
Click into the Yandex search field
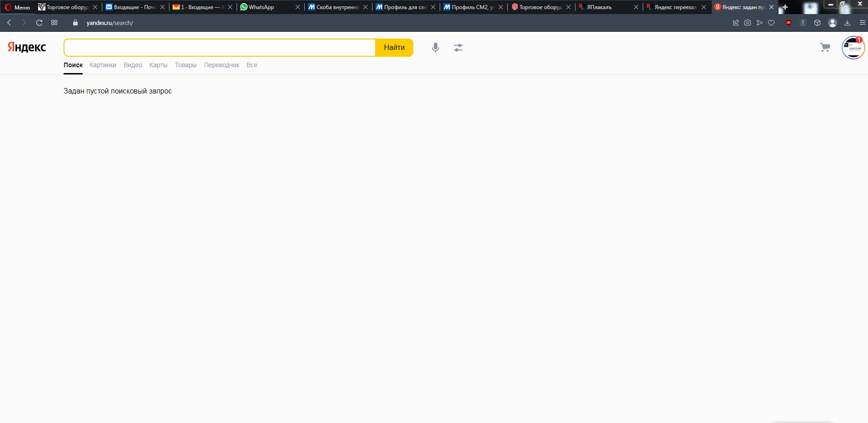[220, 48]
